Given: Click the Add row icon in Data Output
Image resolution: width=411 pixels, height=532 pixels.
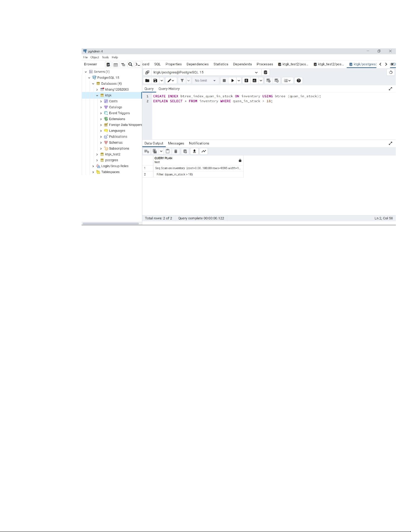Looking at the screenshot, I should click(147, 151).
